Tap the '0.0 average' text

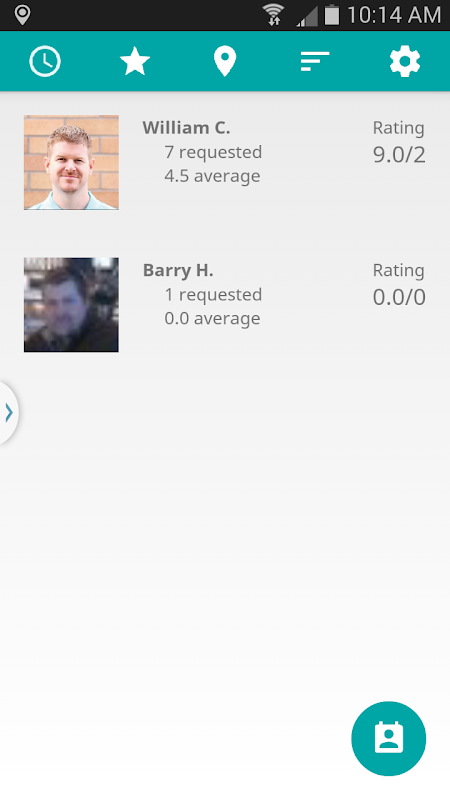(212, 318)
